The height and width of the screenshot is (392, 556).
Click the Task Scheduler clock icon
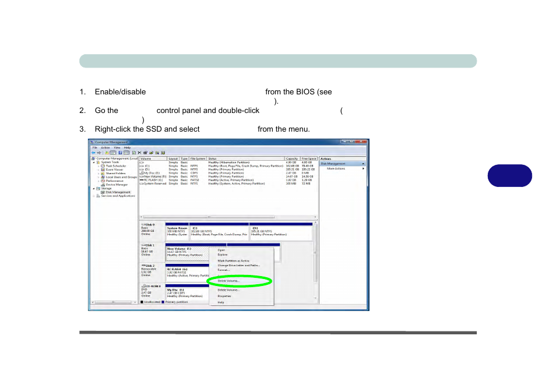103,166
